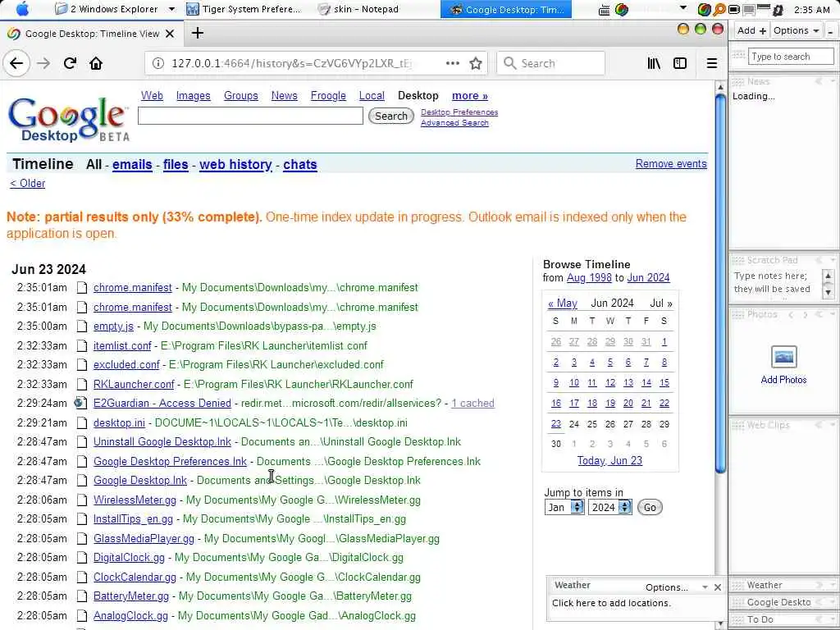Viewport: 840px width, 630px height.
Task: Close the Google Desktop Timeline View tab
Action: 170,34
